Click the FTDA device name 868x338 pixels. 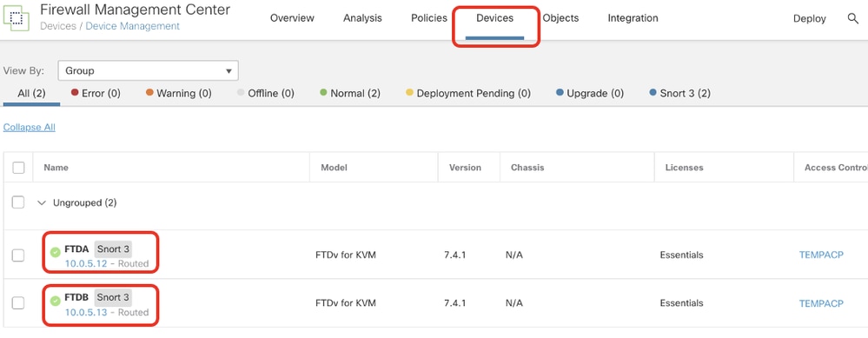[x=76, y=249]
